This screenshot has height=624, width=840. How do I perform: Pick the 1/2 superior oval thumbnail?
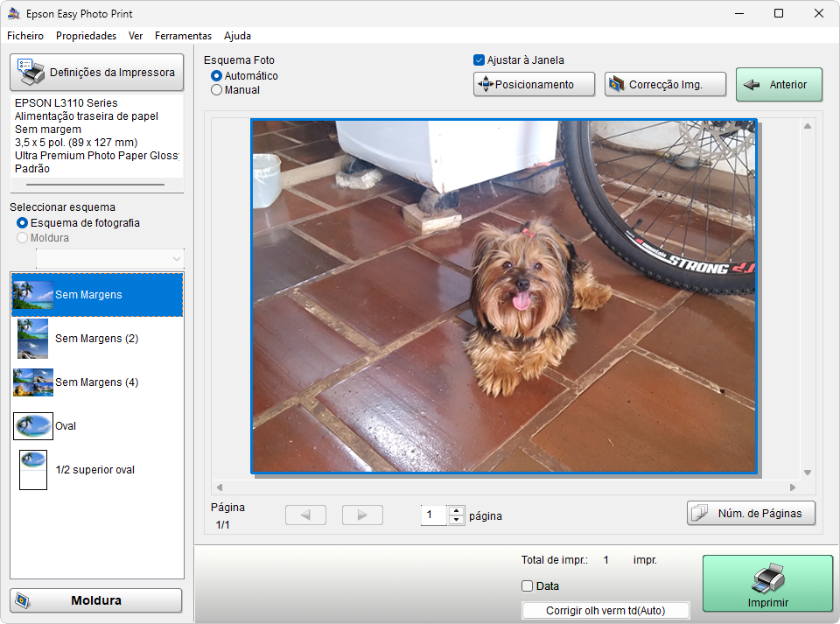click(33, 470)
